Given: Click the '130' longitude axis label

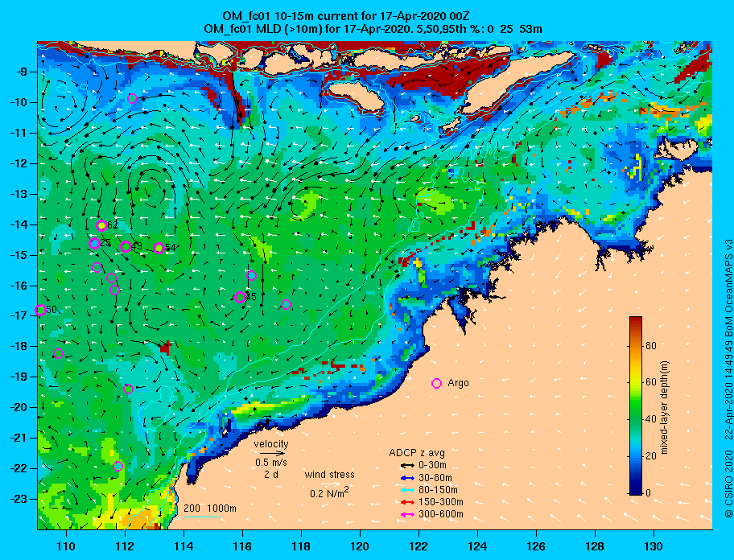Looking at the screenshot, I should click(x=654, y=546).
